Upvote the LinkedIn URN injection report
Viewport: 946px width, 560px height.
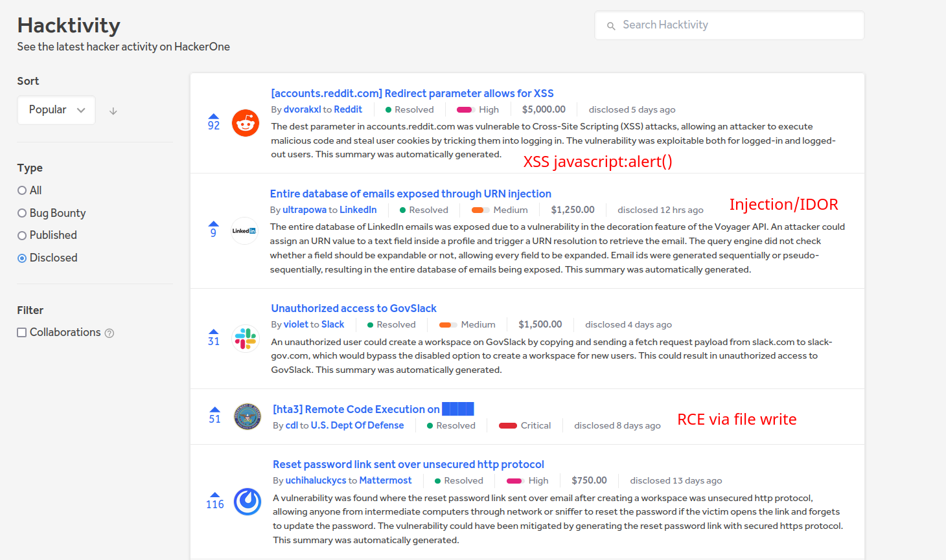(x=214, y=224)
